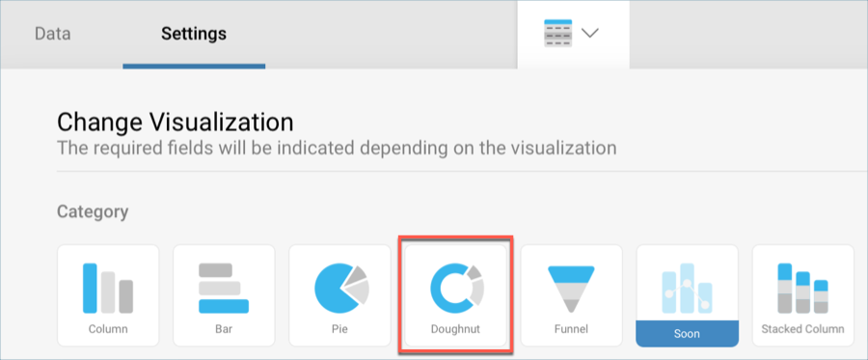Click the Change Visualization heading
This screenshot has height=360, width=868.
[x=175, y=123]
